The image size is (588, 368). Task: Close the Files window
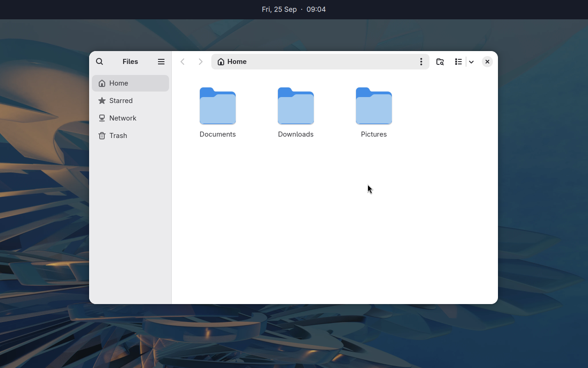[x=487, y=62]
